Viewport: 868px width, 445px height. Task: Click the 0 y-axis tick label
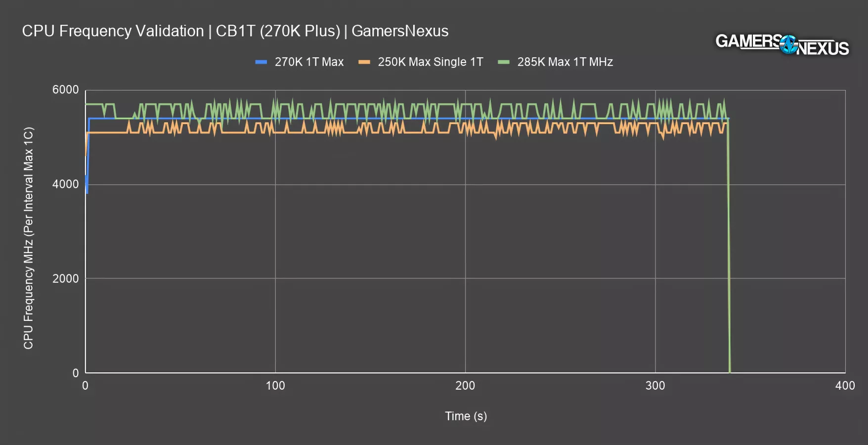point(76,373)
